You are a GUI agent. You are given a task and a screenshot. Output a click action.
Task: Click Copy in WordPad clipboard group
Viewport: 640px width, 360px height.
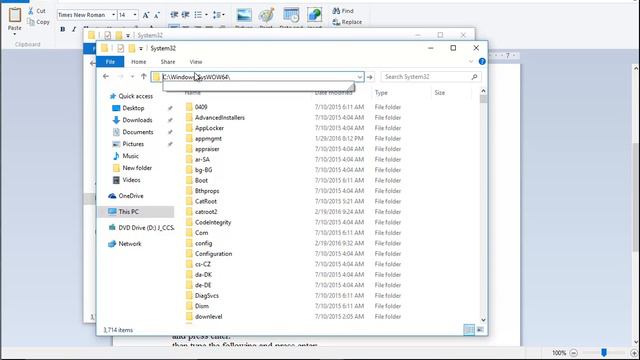(38, 22)
